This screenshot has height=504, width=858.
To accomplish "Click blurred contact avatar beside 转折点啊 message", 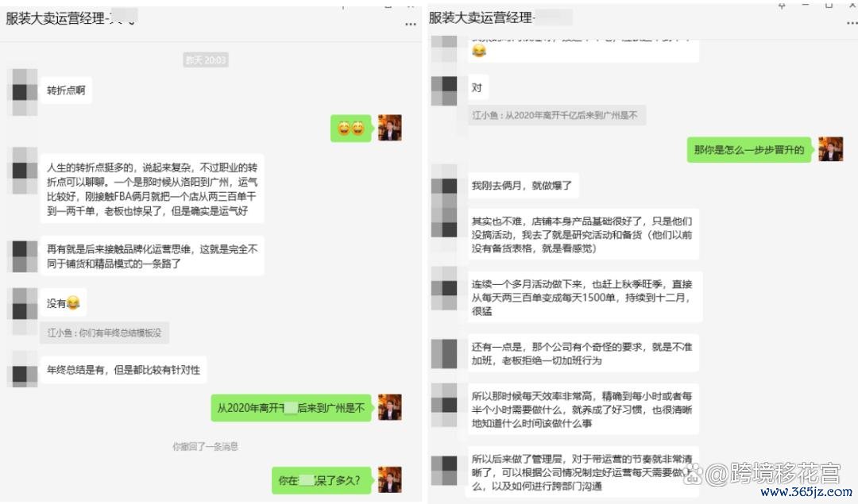I will [x=25, y=91].
